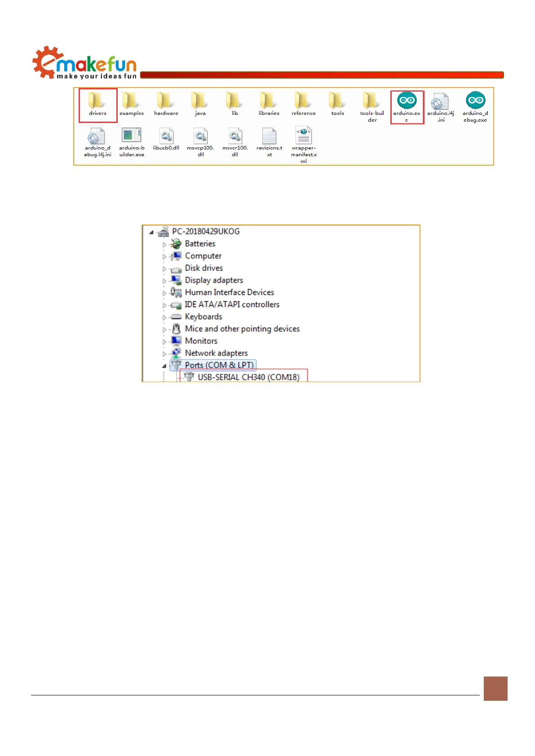Select USB-SERIAL CH340 (COM18) device
The height and width of the screenshot is (756, 535).
pos(248,377)
